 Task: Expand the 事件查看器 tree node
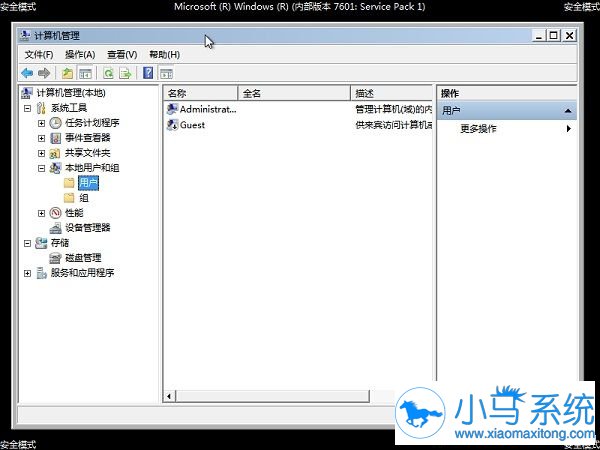click(41, 138)
